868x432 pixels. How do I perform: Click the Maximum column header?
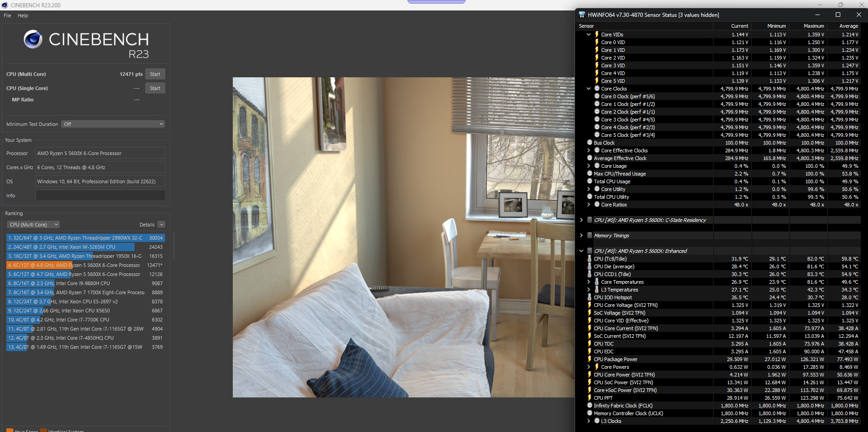tap(814, 26)
